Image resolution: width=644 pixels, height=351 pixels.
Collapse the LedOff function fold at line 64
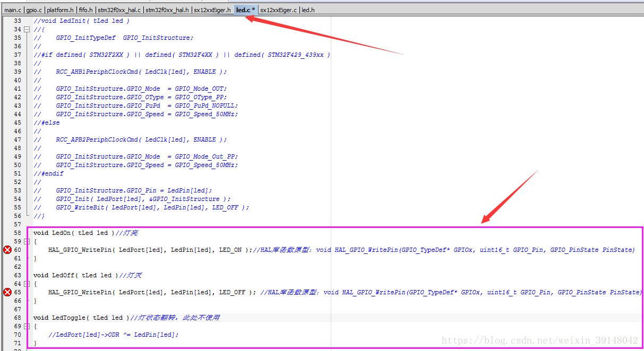(27, 284)
